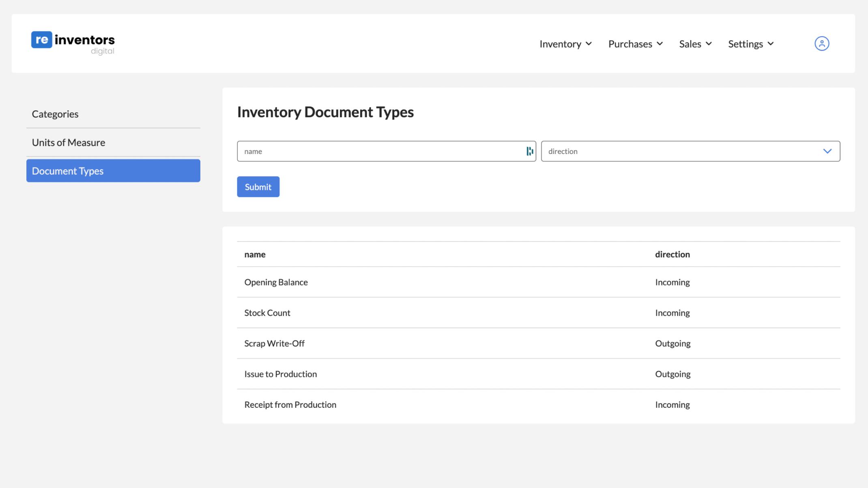Screen dimensions: 868x488
Task: Expand the Purchases menu
Action: 636,44
